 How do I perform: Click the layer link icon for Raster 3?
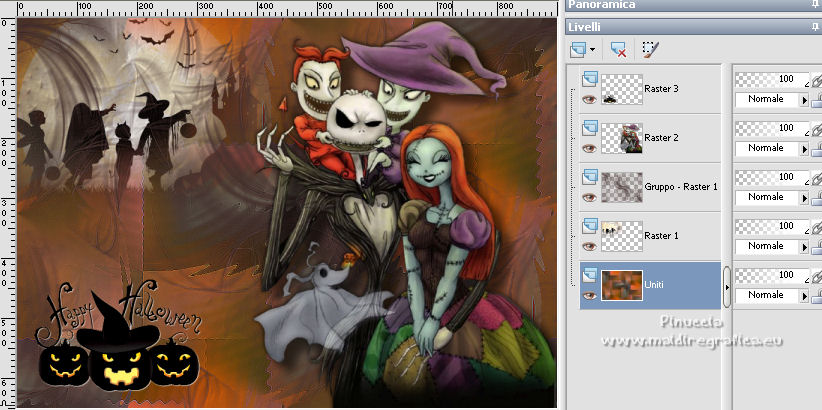click(816, 80)
